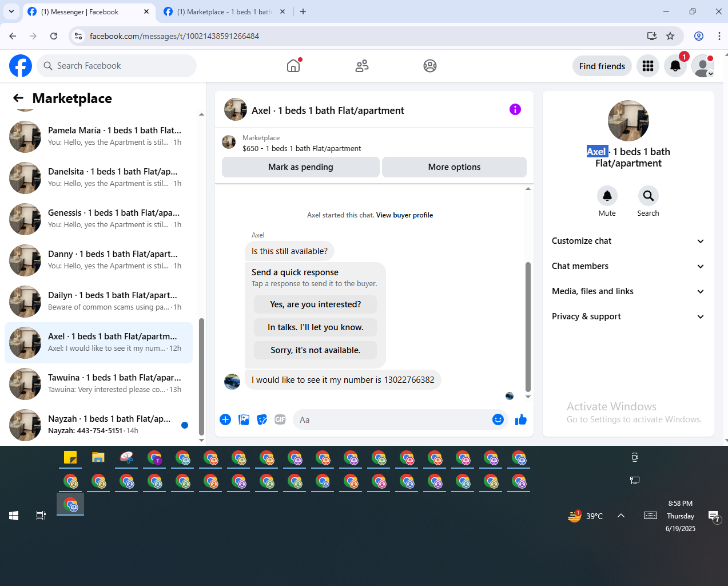The height and width of the screenshot is (586, 728).
Task: Click Mark as pending button
Action: click(301, 167)
